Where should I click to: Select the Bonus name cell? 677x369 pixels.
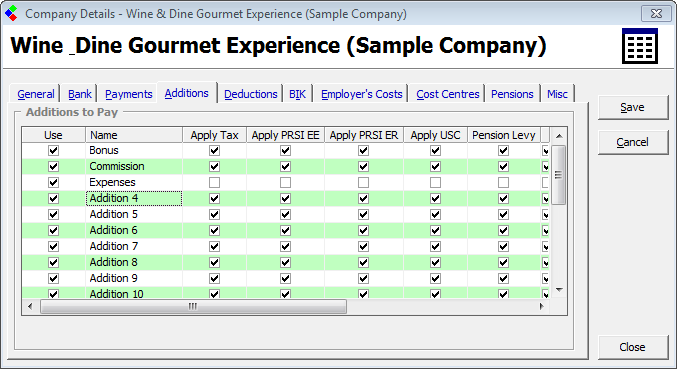134,150
